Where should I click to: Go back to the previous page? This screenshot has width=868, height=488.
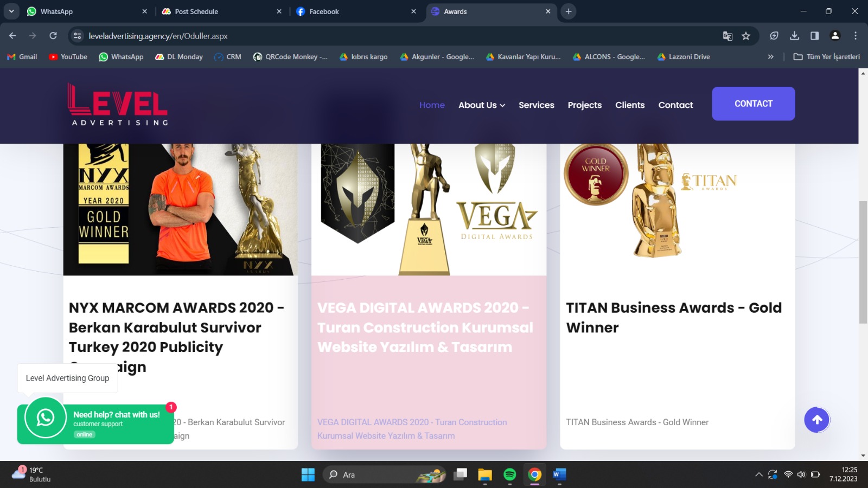(x=12, y=36)
